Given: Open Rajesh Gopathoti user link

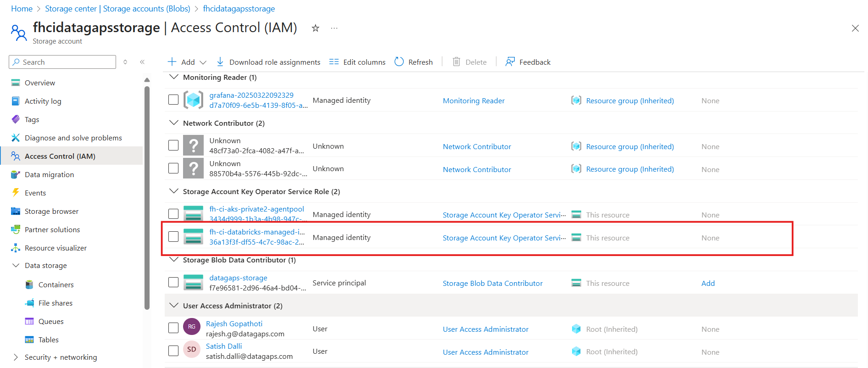Looking at the screenshot, I should pyautogui.click(x=234, y=324).
